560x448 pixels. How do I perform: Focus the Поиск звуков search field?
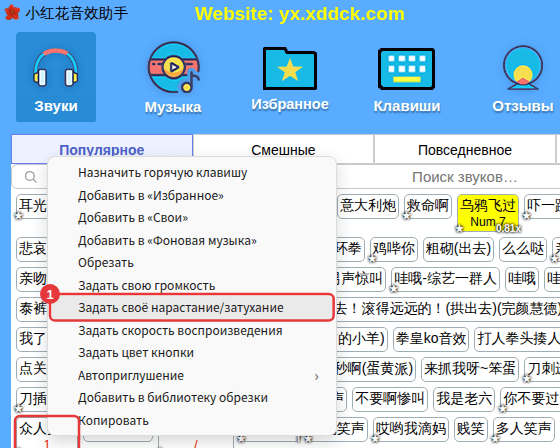(x=464, y=177)
